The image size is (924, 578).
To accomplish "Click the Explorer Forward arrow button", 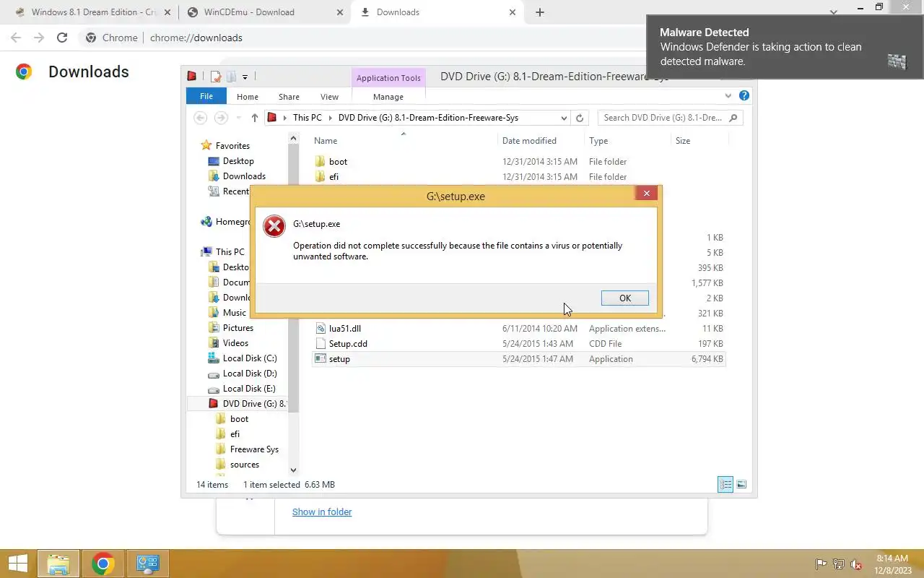I will [x=221, y=118].
